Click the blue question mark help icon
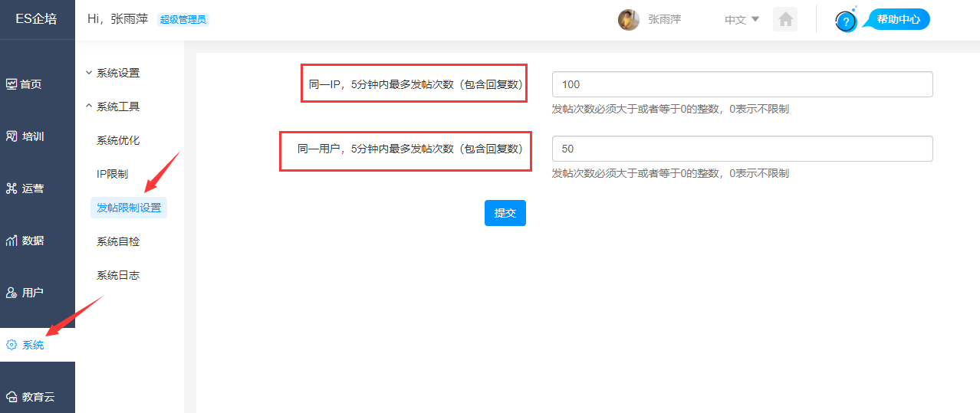Screen dimensions: 980x413 click(x=846, y=21)
